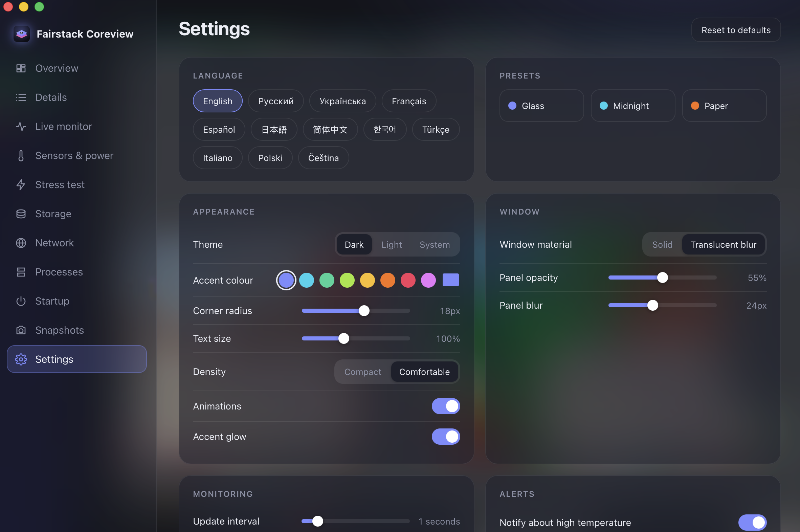This screenshot has width=800, height=532.
Task: Select Italiano language
Action: point(218,158)
